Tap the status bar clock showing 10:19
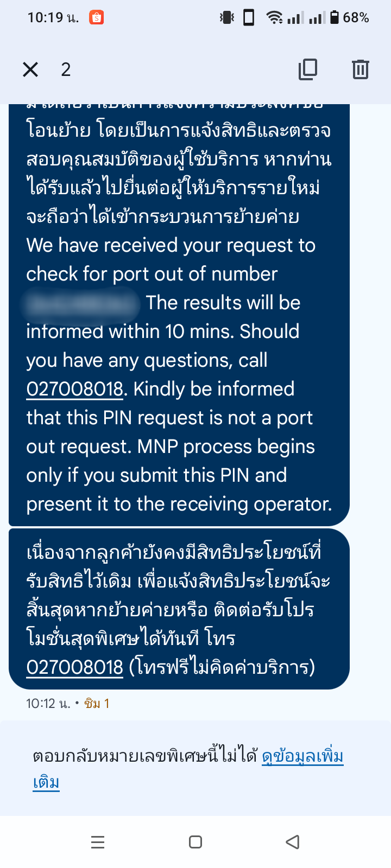 tap(53, 18)
